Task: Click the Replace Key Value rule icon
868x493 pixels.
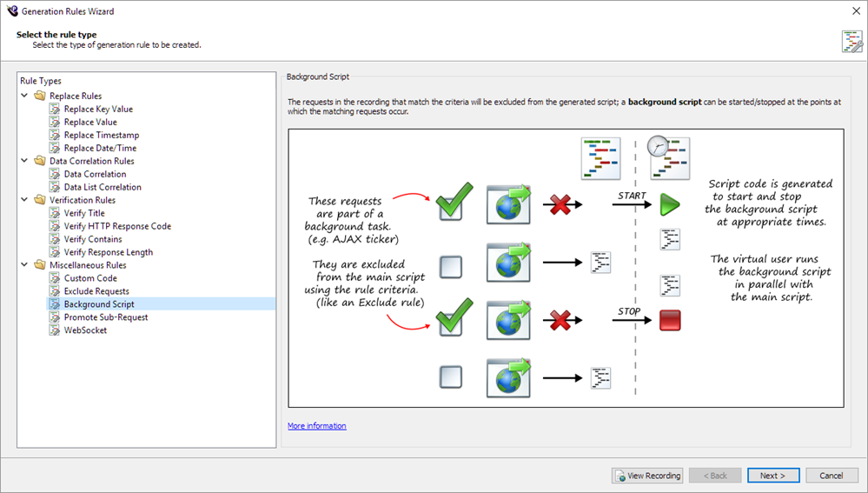Action: pos(55,110)
